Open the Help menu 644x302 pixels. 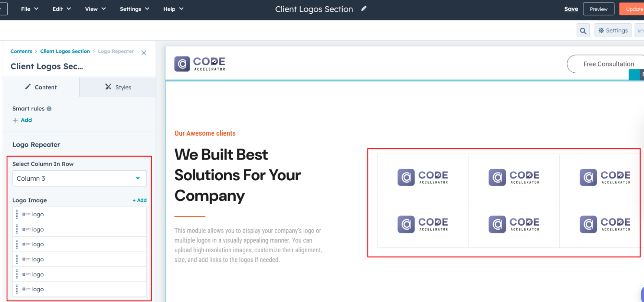coord(173,9)
